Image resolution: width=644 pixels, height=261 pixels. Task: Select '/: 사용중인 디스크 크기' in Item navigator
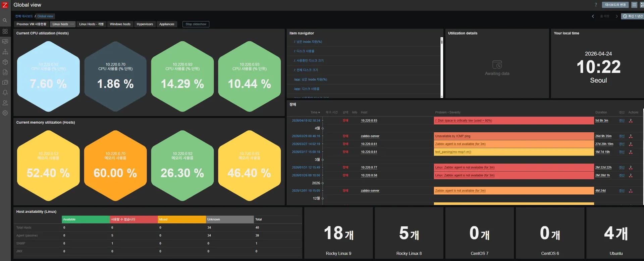(309, 61)
